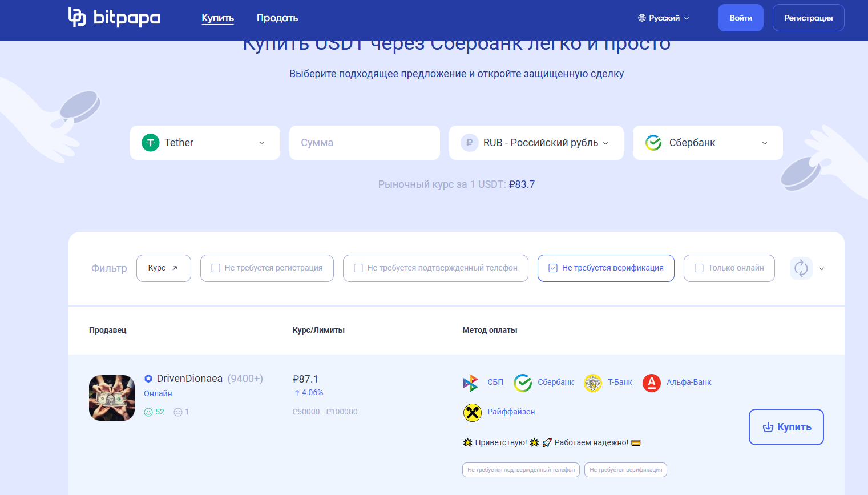Sort offers by Курс
The width and height of the screenshot is (868, 495).
tap(164, 268)
